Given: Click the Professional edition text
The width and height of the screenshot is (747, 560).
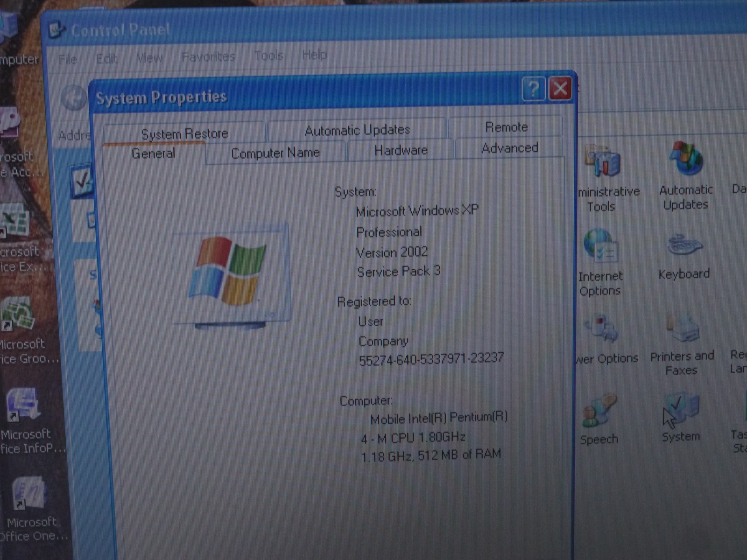Looking at the screenshot, I should tap(389, 232).
